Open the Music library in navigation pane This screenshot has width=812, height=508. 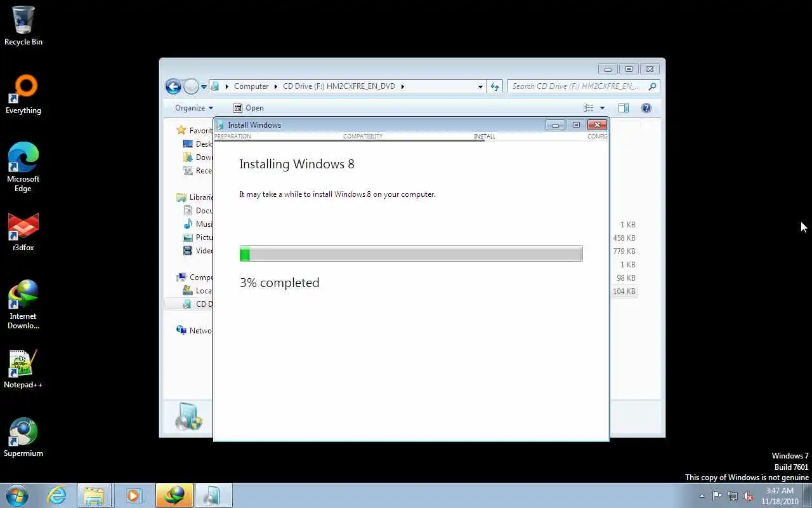tap(197, 224)
